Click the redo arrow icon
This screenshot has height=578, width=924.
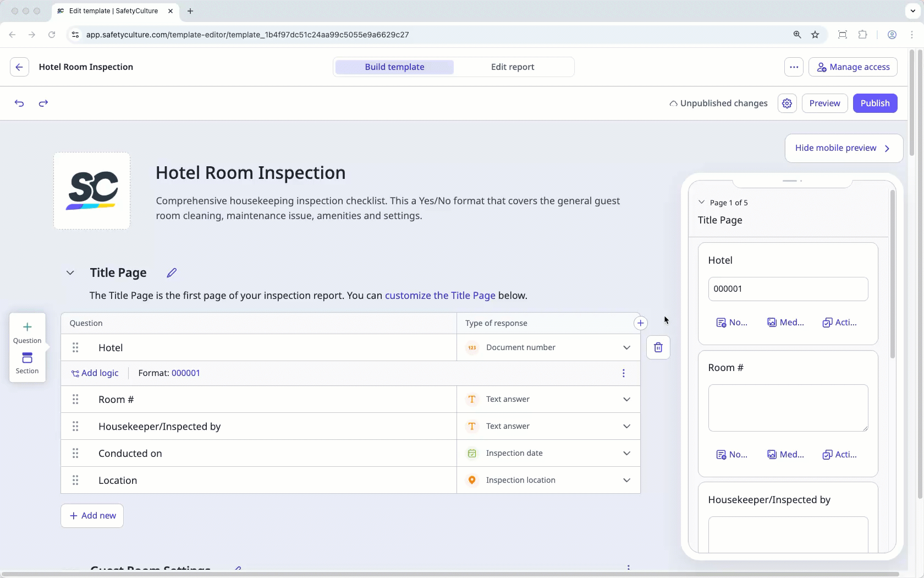(43, 103)
